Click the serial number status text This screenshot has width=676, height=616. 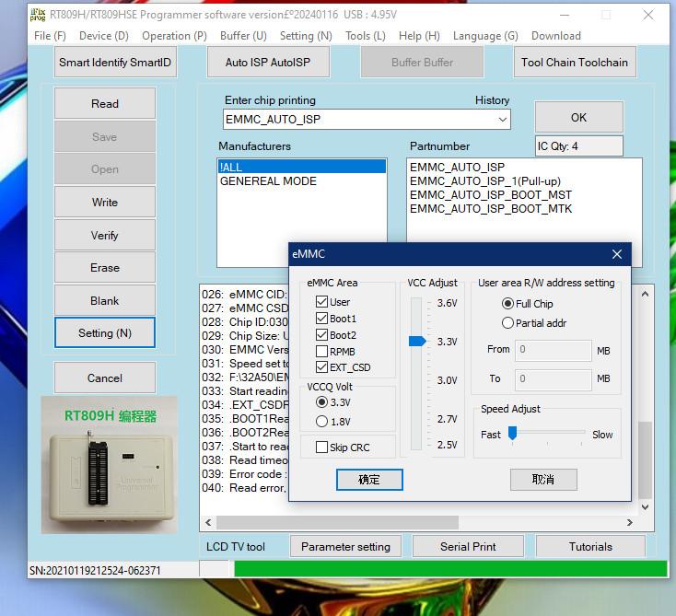click(x=95, y=570)
